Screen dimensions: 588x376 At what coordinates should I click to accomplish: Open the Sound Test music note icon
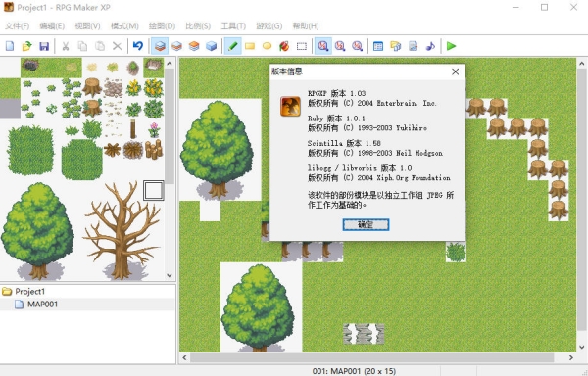(x=430, y=46)
